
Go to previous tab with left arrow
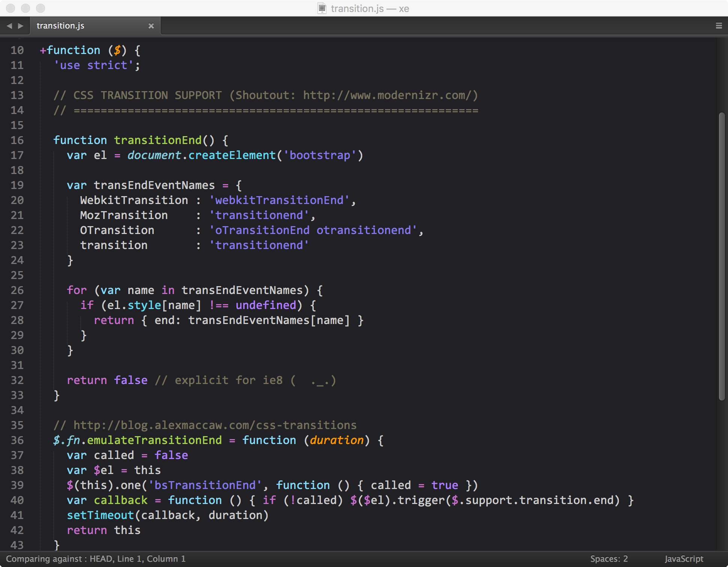9,26
